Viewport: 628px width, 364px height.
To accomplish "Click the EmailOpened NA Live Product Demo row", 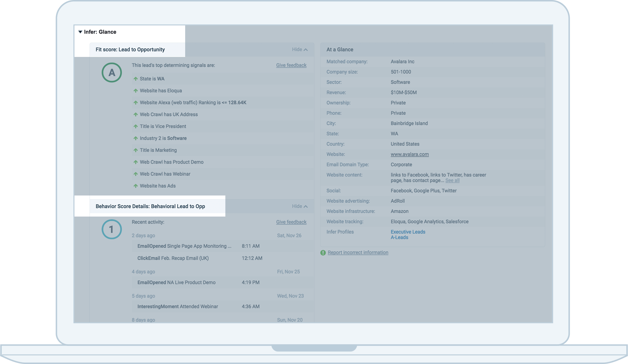I will pos(222,283).
